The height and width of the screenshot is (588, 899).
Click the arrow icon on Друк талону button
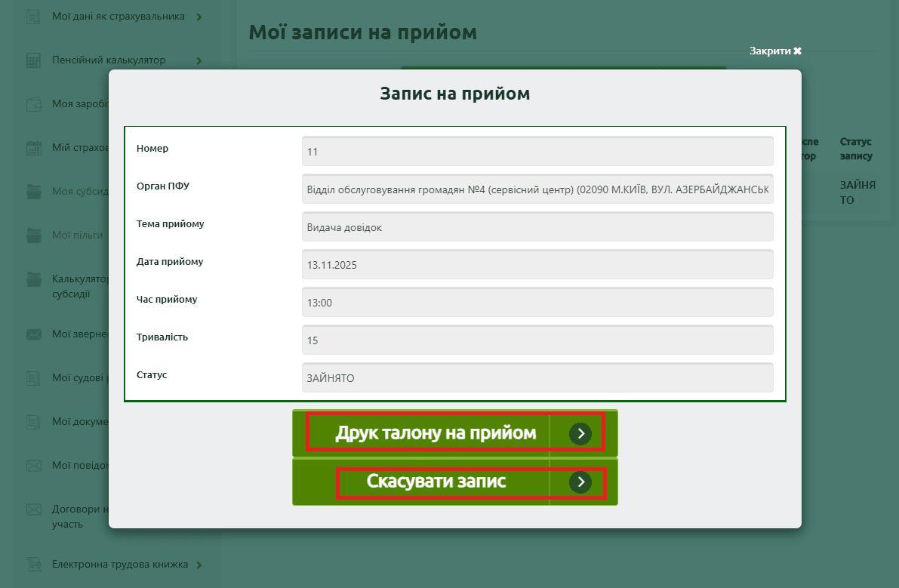[x=580, y=433]
